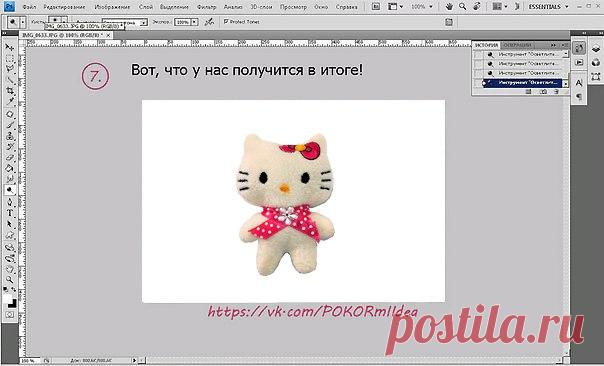Click the Zoom magnifier in application bar
Viewport: 604px width, 366px height.
[463, 7]
